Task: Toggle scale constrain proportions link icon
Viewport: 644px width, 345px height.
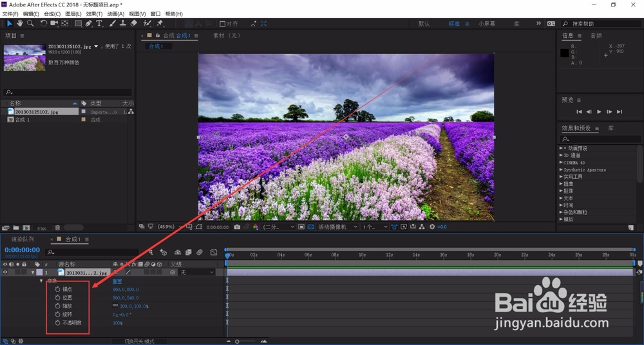Action: click(x=115, y=306)
